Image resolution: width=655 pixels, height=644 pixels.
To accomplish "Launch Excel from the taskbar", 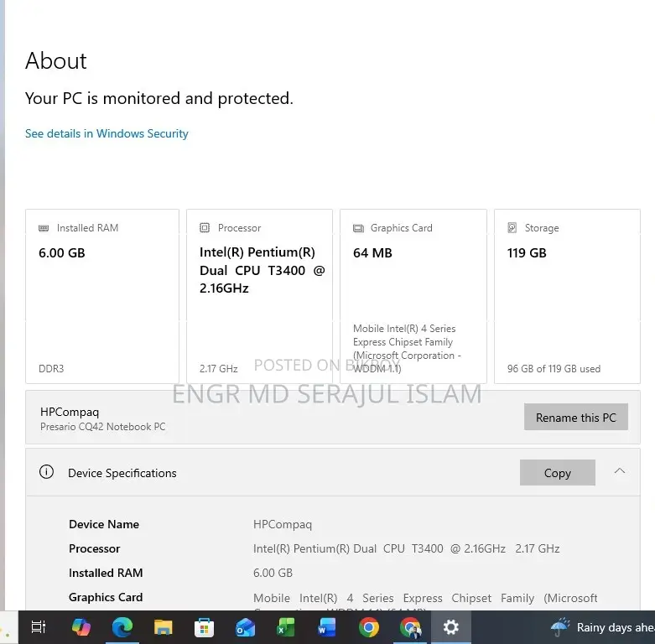I will coord(286,627).
